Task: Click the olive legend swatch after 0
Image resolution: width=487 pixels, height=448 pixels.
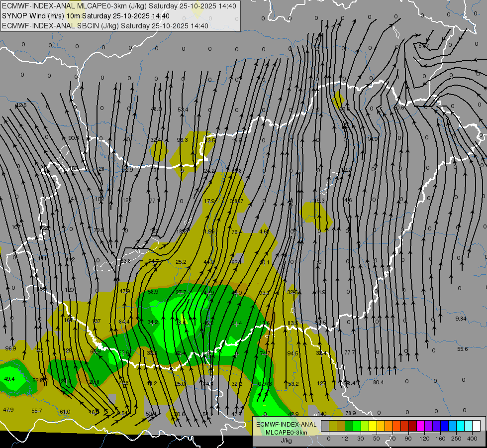Action: 333,426
